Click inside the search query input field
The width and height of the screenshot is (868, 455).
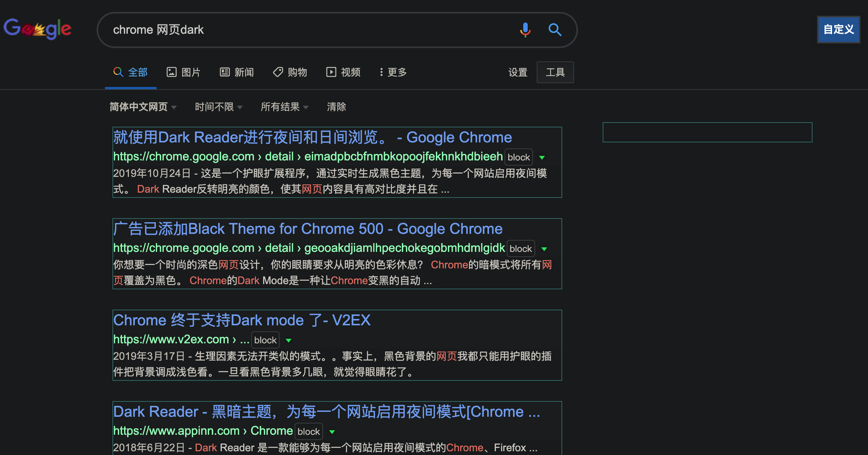[x=300, y=30]
